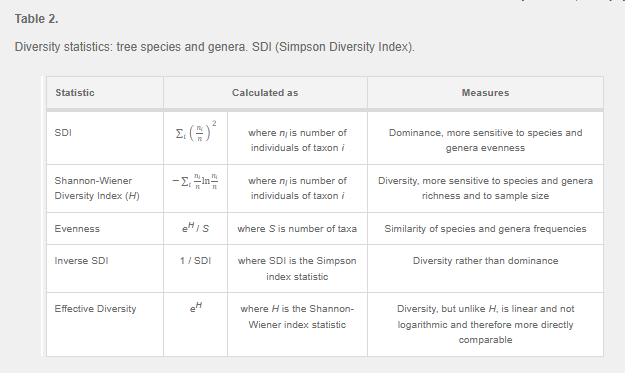The width and height of the screenshot is (625, 373).
Task: Click the Shannon-Wiener logarithm formula
Action: 195,181
